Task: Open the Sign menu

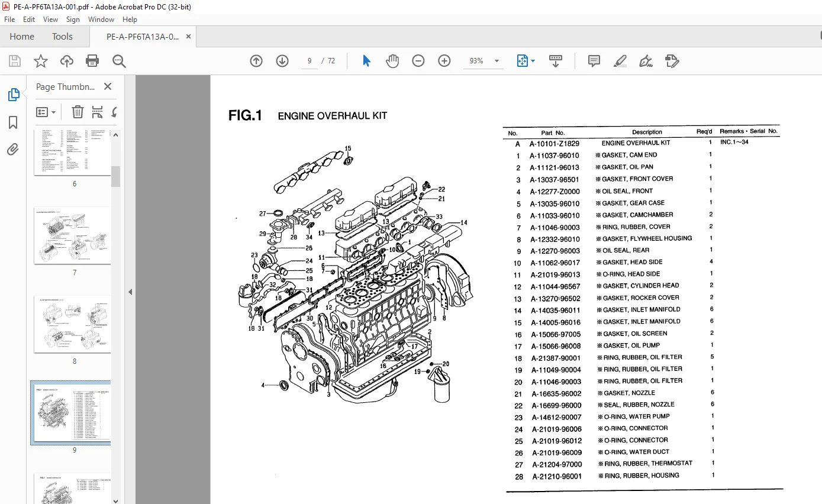Action: (73, 20)
